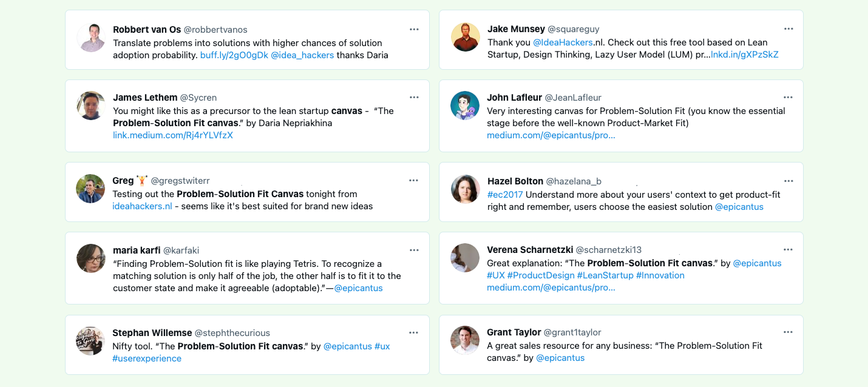Image resolution: width=868 pixels, height=387 pixels.
Task: Expand the options menu on Grant Taylor's tweet
Action: pos(788,332)
